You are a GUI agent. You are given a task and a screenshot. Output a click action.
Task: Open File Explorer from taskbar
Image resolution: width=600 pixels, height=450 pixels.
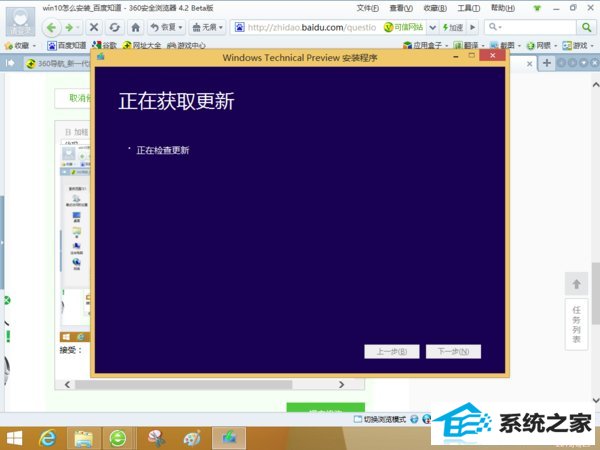tap(83, 438)
